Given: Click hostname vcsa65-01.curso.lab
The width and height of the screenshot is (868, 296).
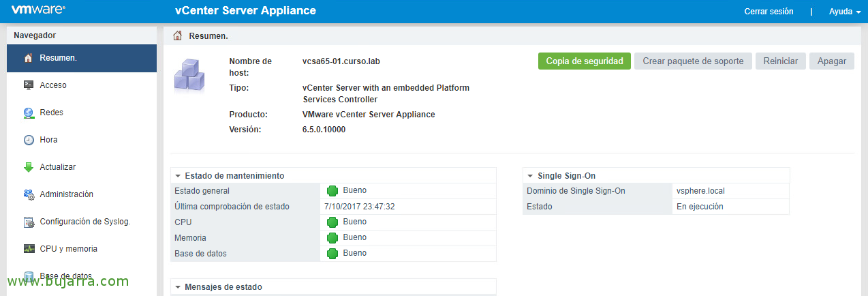Looking at the screenshot, I should click(x=341, y=61).
